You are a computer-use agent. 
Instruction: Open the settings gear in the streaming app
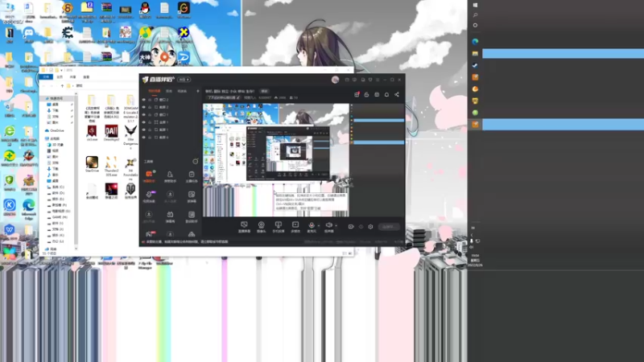pos(370,227)
